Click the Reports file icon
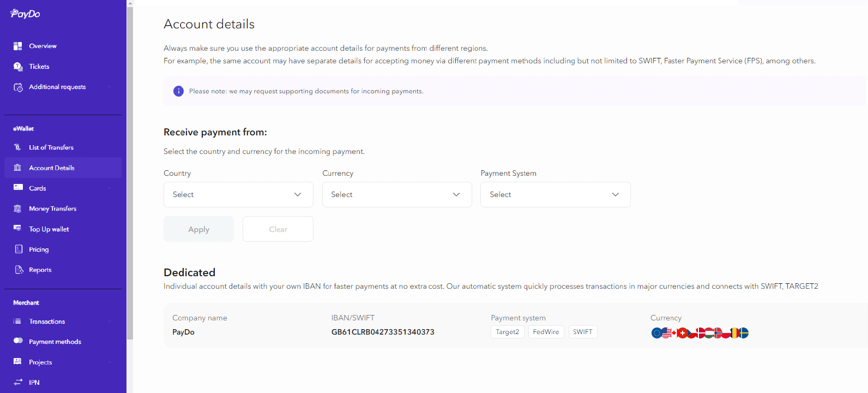This screenshot has width=868, height=393. tap(18, 270)
